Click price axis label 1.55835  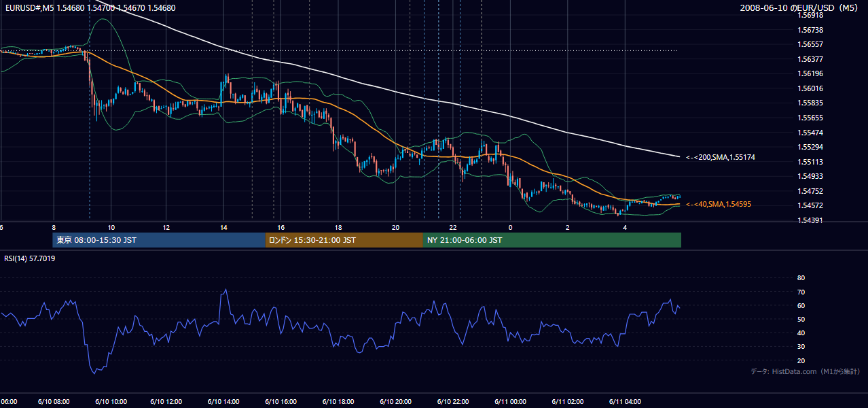pos(810,103)
